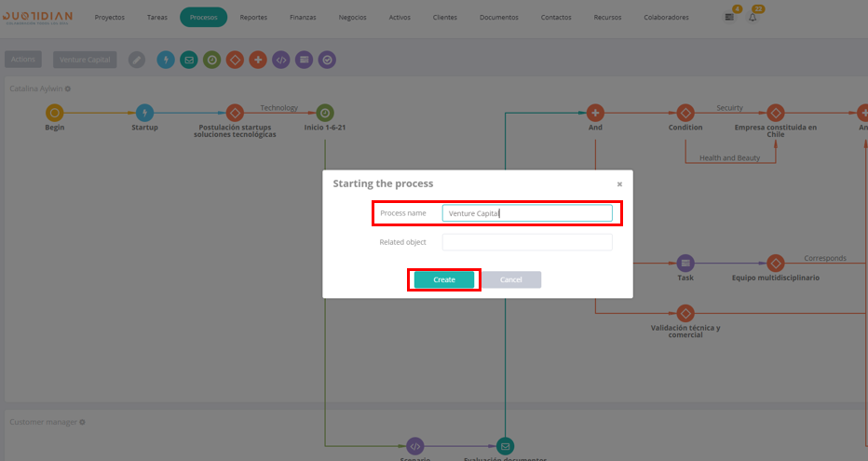Open the Colaboradores menu
The width and height of the screenshot is (868, 461).
(x=666, y=17)
